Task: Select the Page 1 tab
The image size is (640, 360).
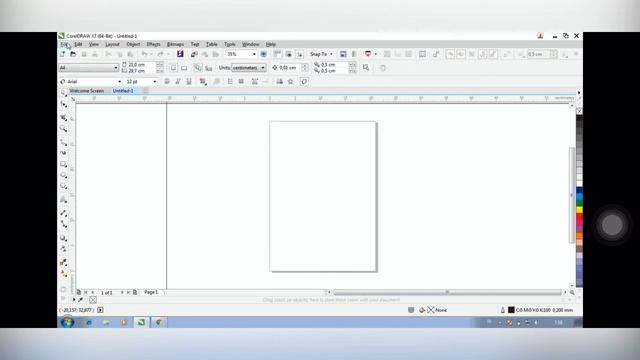Action: pyautogui.click(x=151, y=292)
